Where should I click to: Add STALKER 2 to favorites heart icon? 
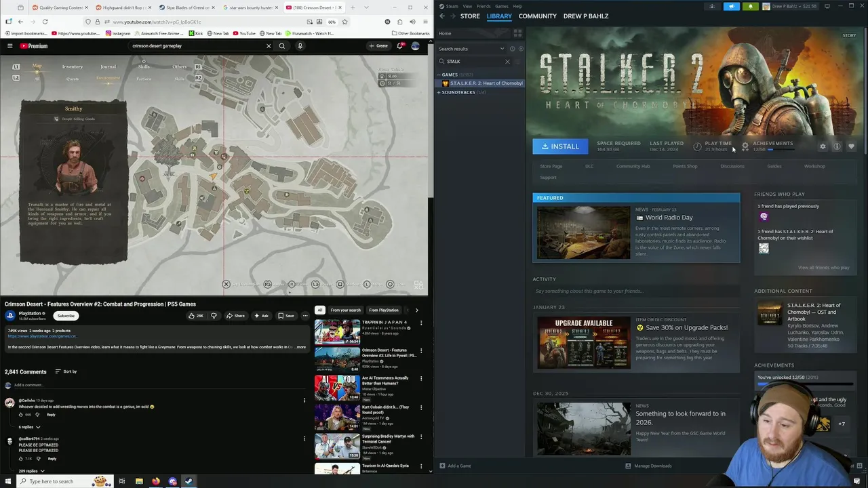[x=851, y=146]
